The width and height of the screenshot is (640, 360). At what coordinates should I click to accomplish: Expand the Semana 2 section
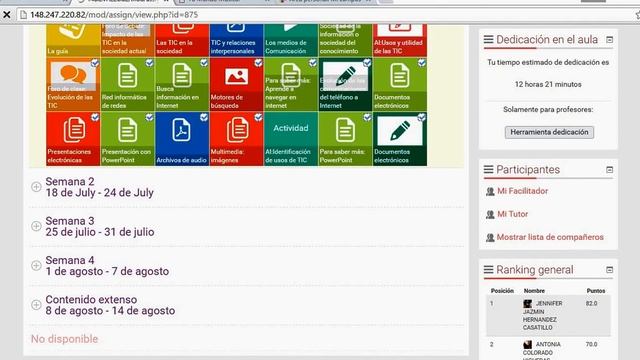36,187
